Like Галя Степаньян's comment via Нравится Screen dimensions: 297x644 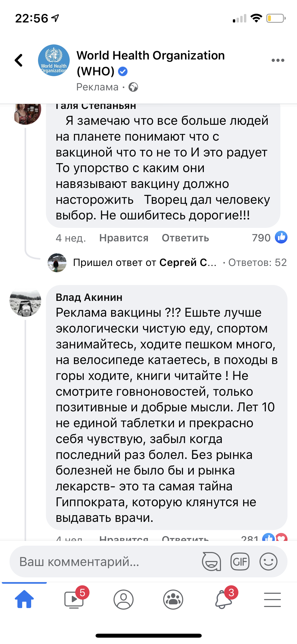(124, 238)
